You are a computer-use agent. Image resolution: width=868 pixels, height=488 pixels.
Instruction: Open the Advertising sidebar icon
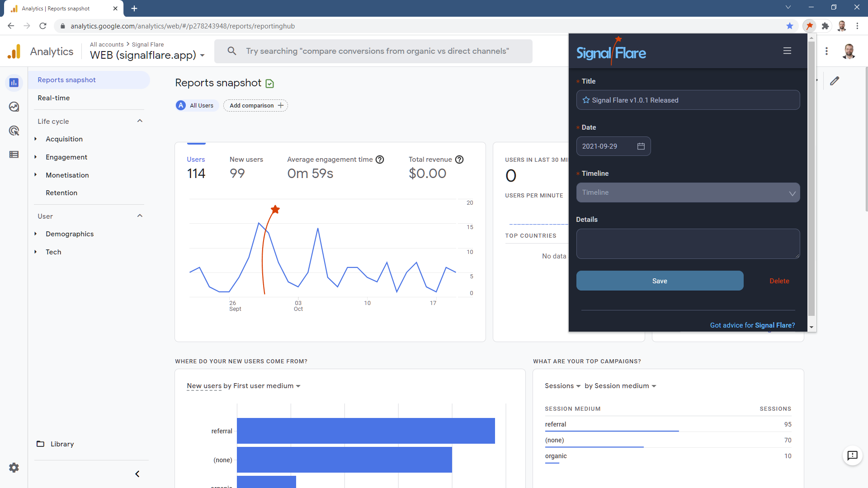pyautogui.click(x=14, y=131)
